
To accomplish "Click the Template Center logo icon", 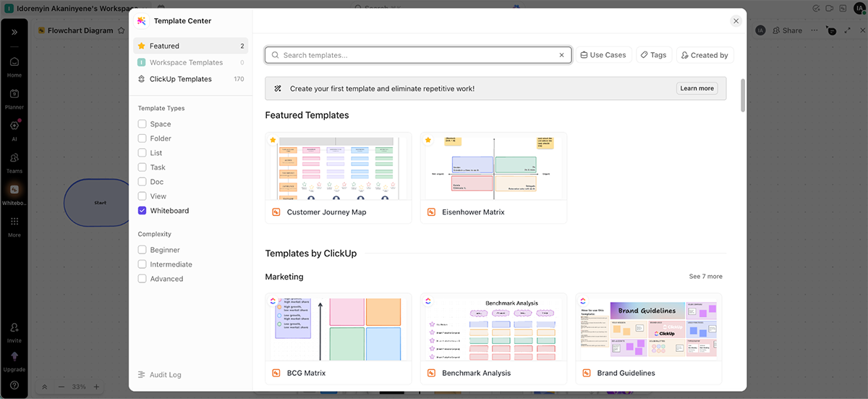I will [141, 21].
